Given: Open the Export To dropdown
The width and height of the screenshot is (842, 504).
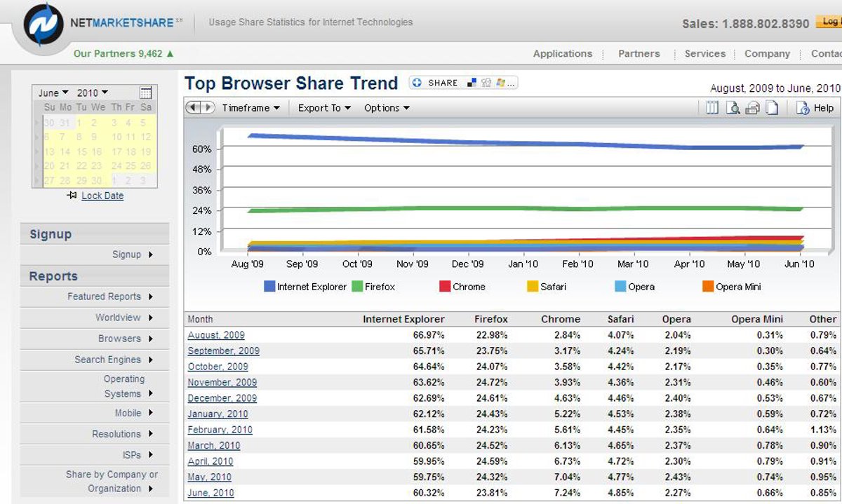Looking at the screenshot, I should [x=324, y=108].
